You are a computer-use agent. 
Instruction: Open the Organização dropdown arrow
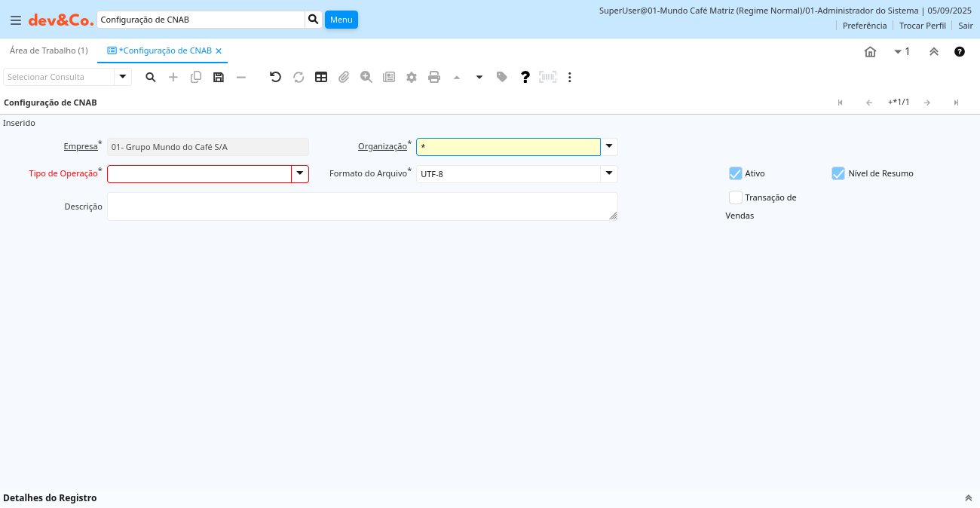(x=609, y=147)
